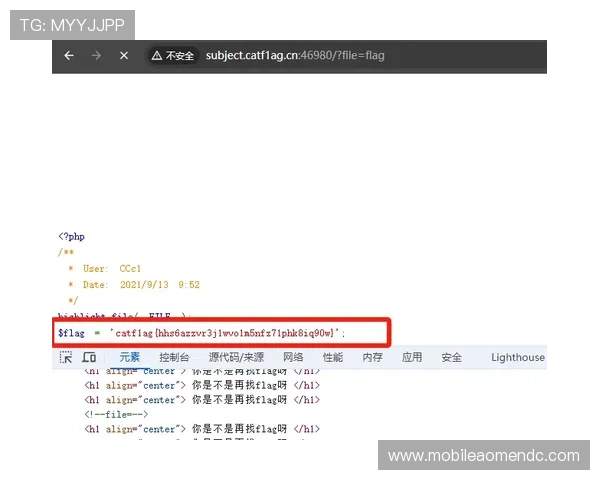Select the 源代码/来源 tab

point(236,357)
